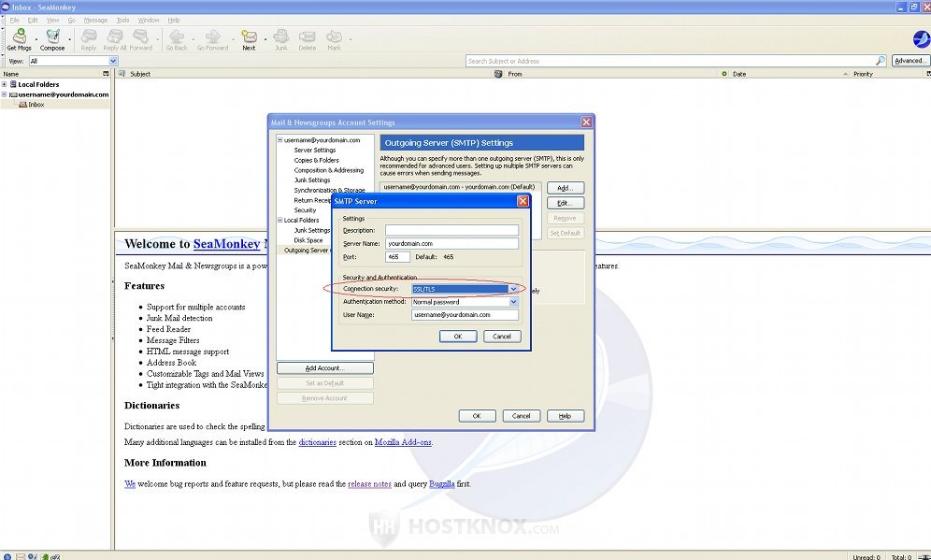Click Cancel in the SMTP Server dialog
Viewport: 931px width, 560px height.
click(502, 337)
